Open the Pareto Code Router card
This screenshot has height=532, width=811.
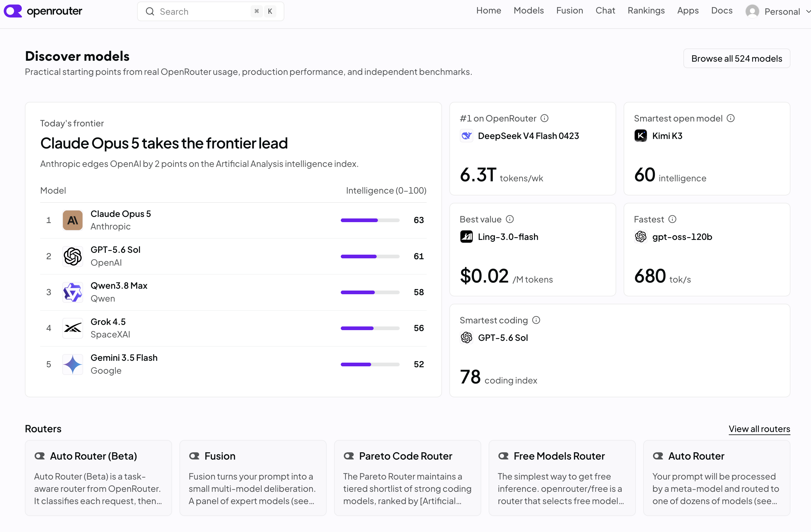pos(408,478)
